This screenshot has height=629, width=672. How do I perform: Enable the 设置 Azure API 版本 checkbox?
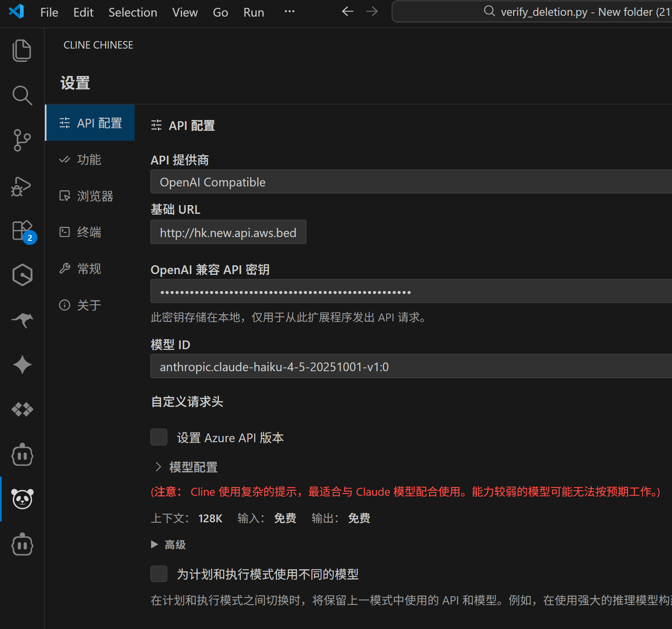point(159,437)
